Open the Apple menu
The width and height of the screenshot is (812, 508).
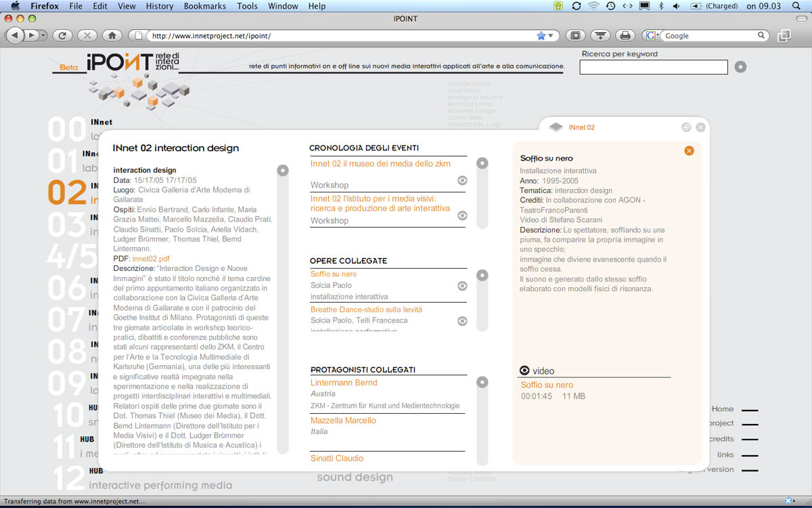(15, 6)
